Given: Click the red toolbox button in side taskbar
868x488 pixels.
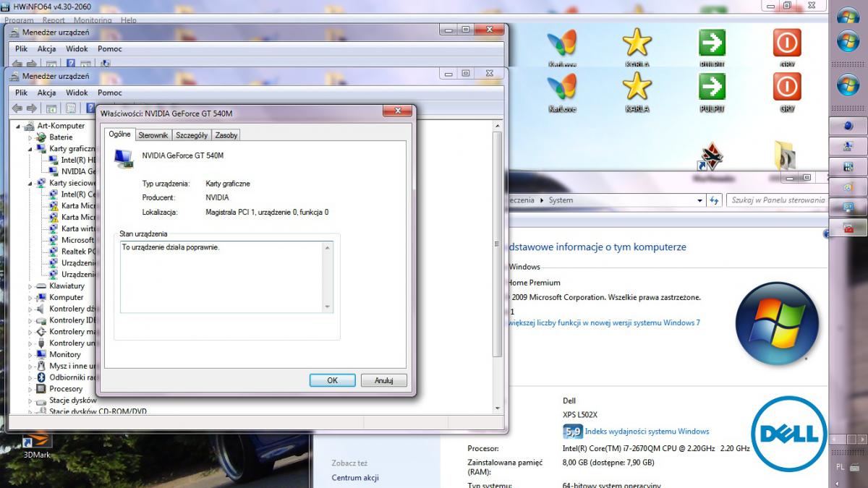Looking at the screenshot, I should (x=848, y=228).
